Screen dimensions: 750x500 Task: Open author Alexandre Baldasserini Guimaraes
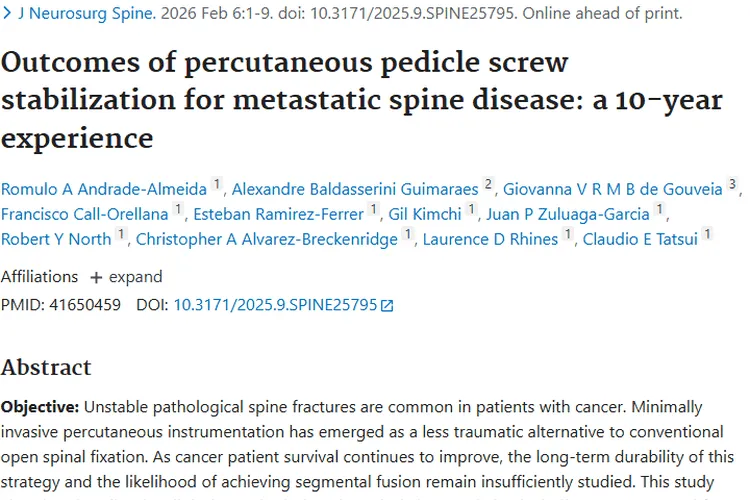click(x=355, y=188)
